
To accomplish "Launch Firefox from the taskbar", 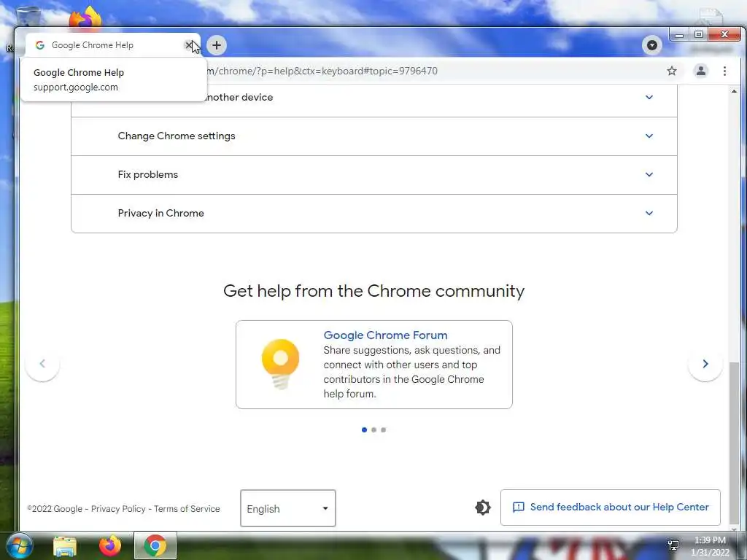I will point(110,545).
